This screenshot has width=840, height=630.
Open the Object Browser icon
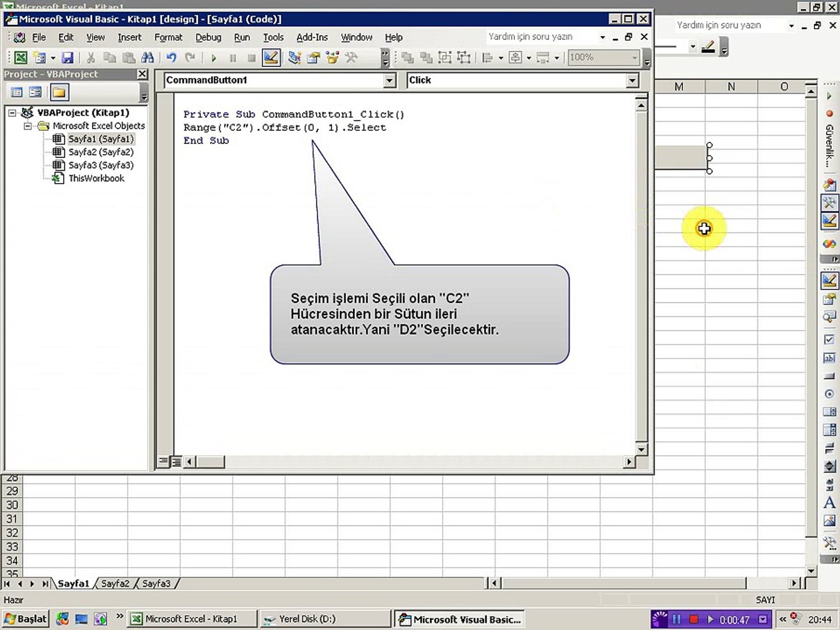click(332, 57)
